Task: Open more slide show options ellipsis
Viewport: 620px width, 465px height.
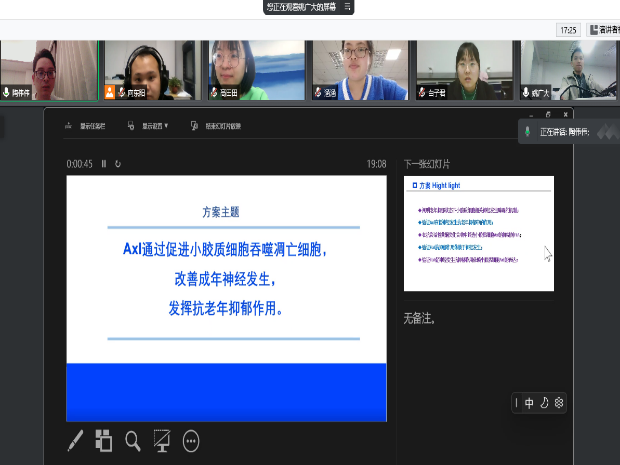Action: [x=191, y=440]
